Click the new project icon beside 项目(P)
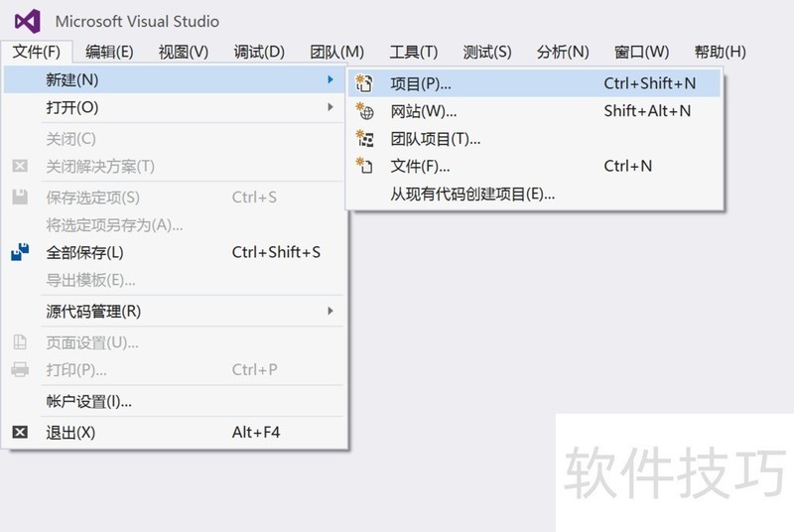The width and height of the screenshot is (794, 532). pyautogui.click(x=364, y=83)
